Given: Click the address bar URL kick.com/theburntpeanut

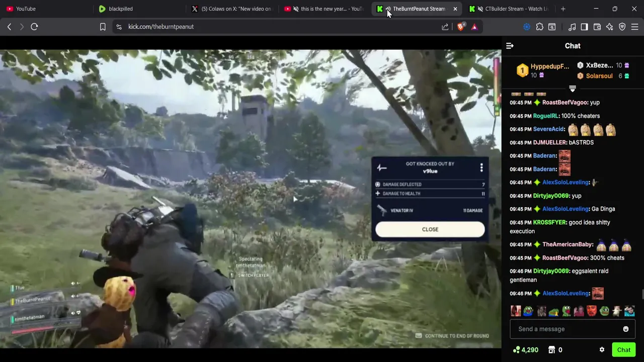Looking at the screenshot, I should coord(161,27).
